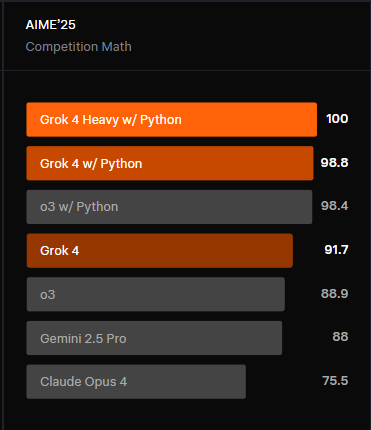The width and height of the screenshot is (371, 430).
Task: Click the "o3 w/ Python" label text
Action: point(79,207)
